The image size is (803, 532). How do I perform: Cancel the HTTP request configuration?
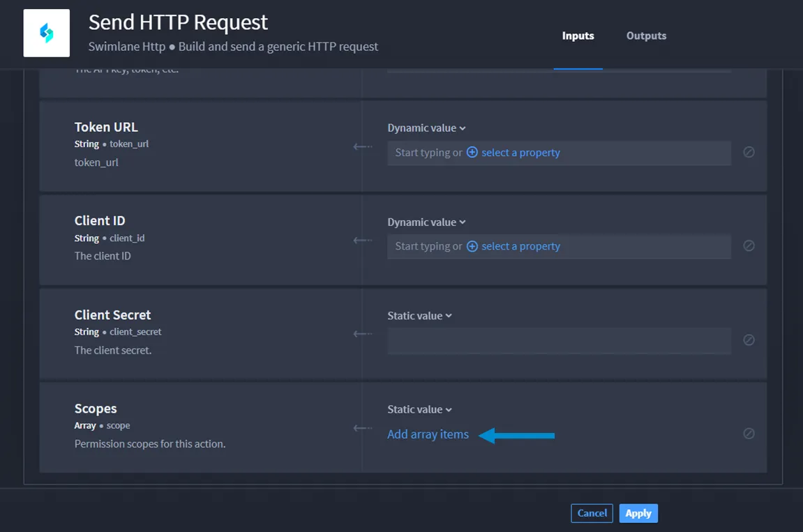pyautogui.click(x=592, y=513)
